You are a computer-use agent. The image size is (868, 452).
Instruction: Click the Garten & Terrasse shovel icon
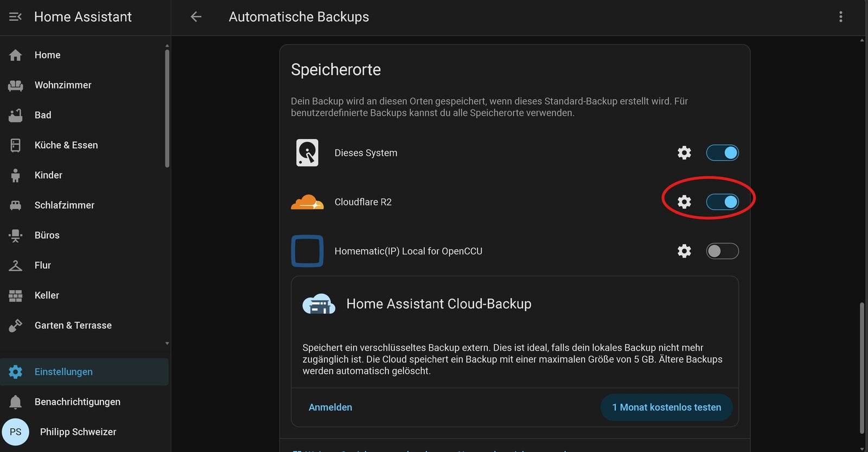pos(16,325)
